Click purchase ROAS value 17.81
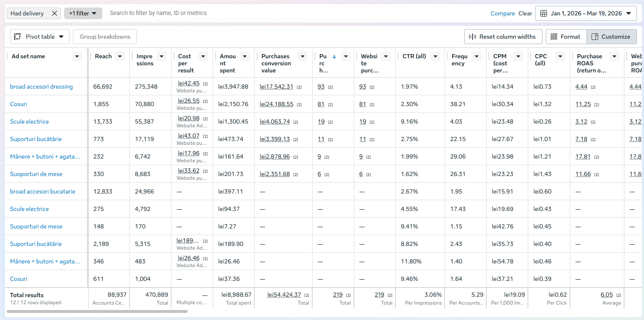Image resolution: width=644 pixels, height=320 pixels. (583, 156)
